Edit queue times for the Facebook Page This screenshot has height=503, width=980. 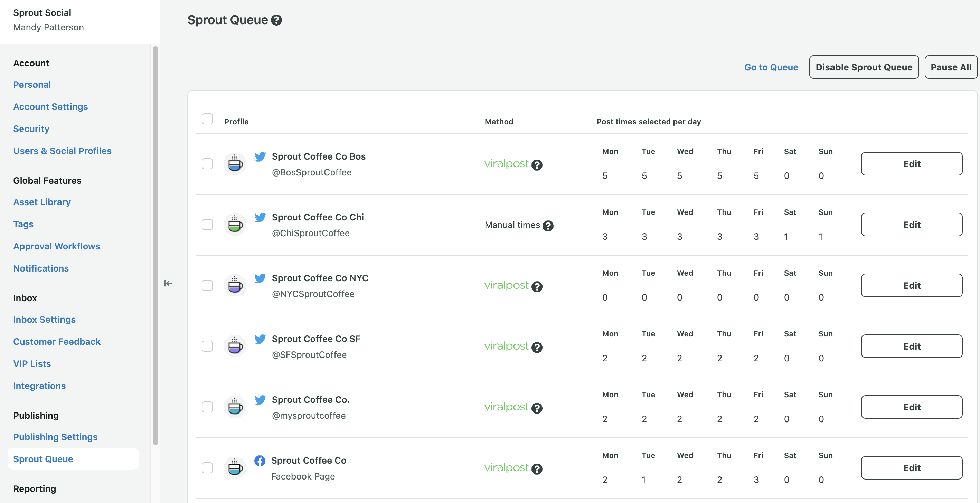pyautogui.click(x=912, y=468)
